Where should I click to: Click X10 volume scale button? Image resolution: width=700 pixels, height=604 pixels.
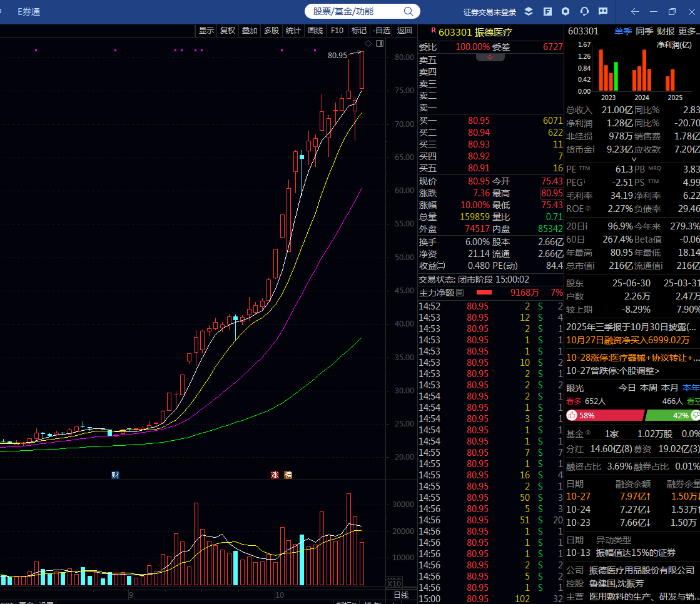394,583
